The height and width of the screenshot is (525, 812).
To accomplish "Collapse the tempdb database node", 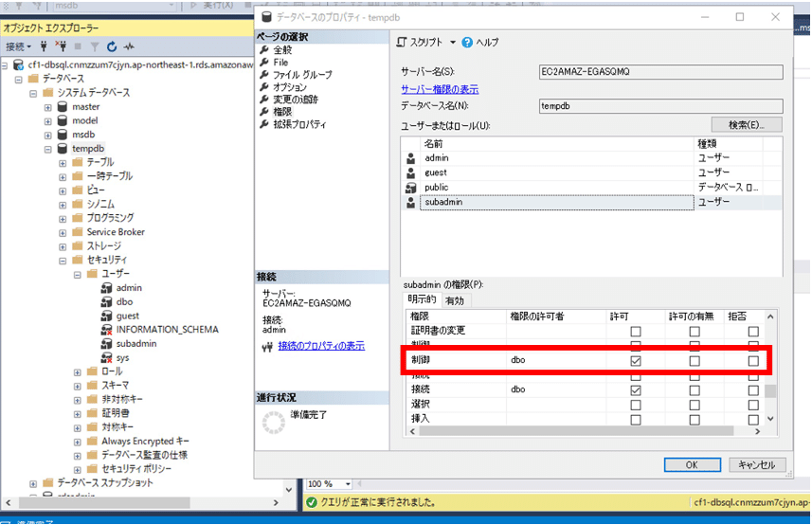I will [x=47, y=149].
